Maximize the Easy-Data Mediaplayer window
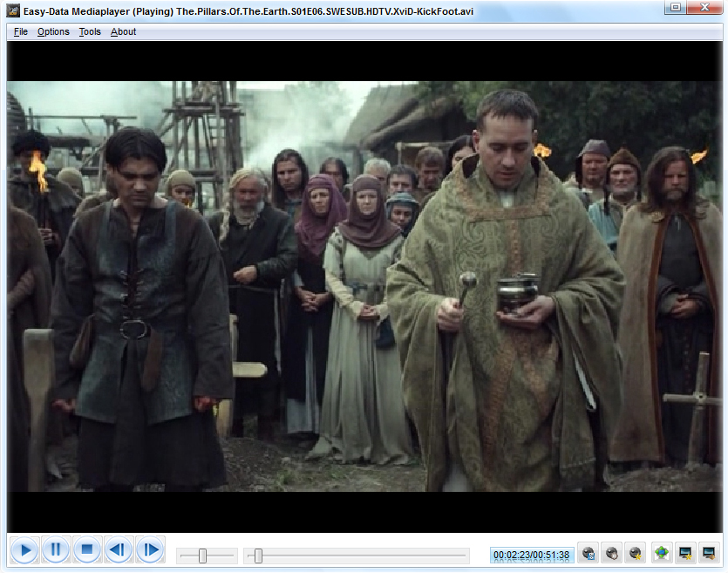This screenshot has width=728, height=573. click(675, 8)
